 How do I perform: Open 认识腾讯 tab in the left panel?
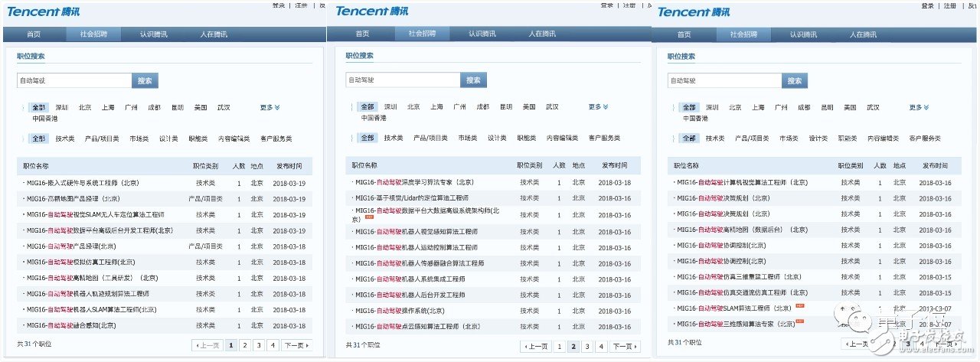(x=152, y=34)
